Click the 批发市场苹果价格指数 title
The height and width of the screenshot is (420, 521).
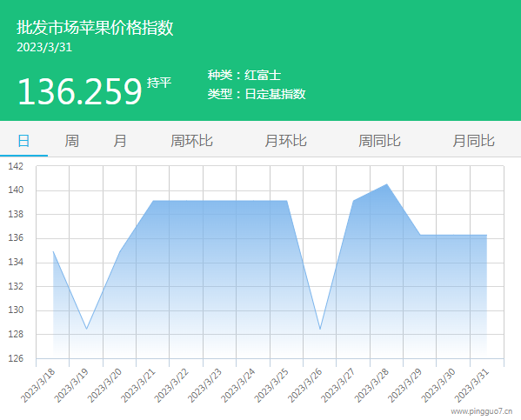point(95,27)
